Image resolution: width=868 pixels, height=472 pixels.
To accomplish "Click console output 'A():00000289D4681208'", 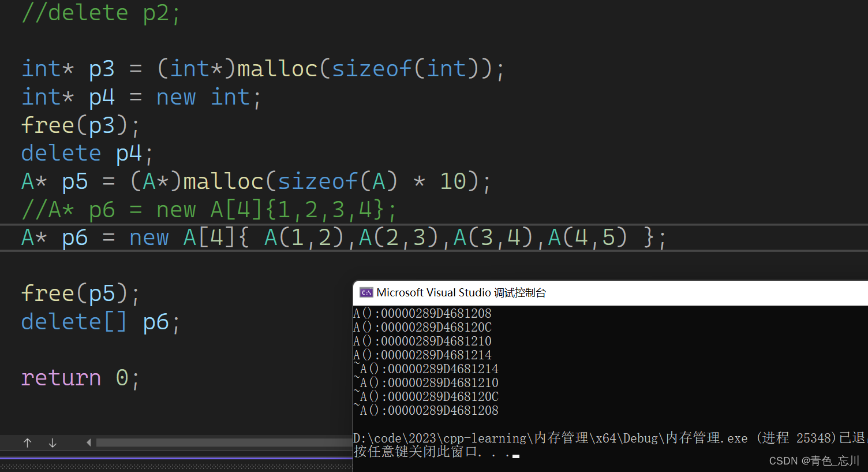I will coord(422,313).
